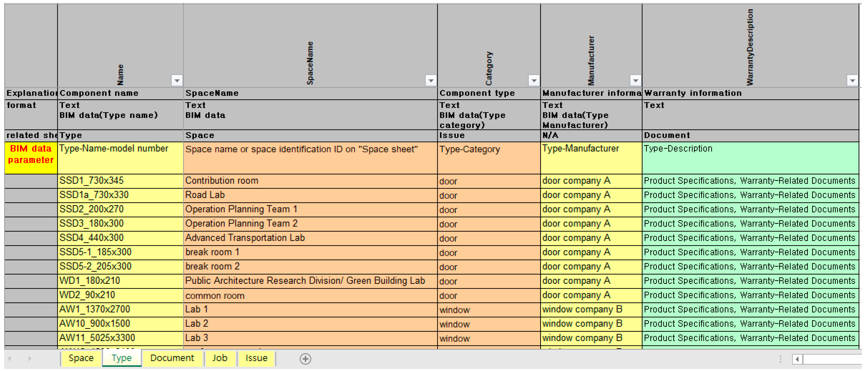Viewport: 868px width, 371px height.
Task: Click the horizontal scrollbar left arrow
Action: point(797,359)
